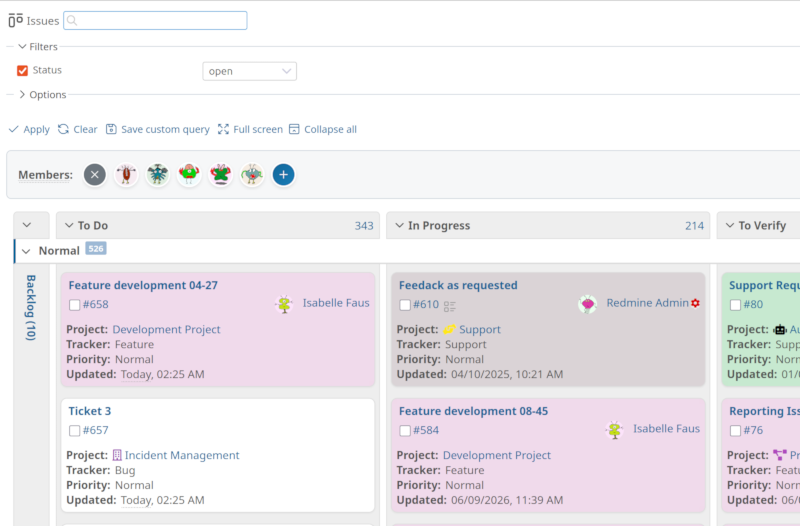
Task: Open Feature development 08-45 issue
Action: [473, 411]
